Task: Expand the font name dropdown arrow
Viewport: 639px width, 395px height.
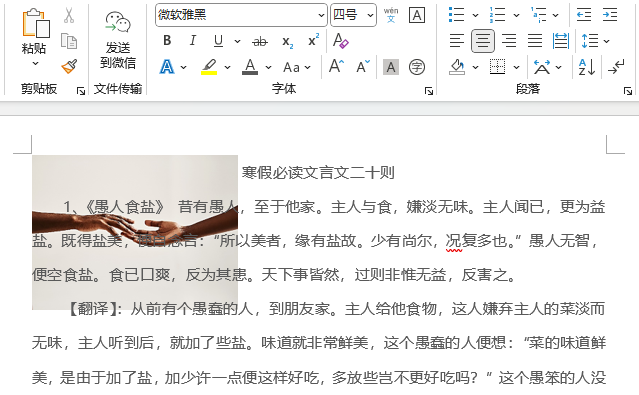Action: 321,15
